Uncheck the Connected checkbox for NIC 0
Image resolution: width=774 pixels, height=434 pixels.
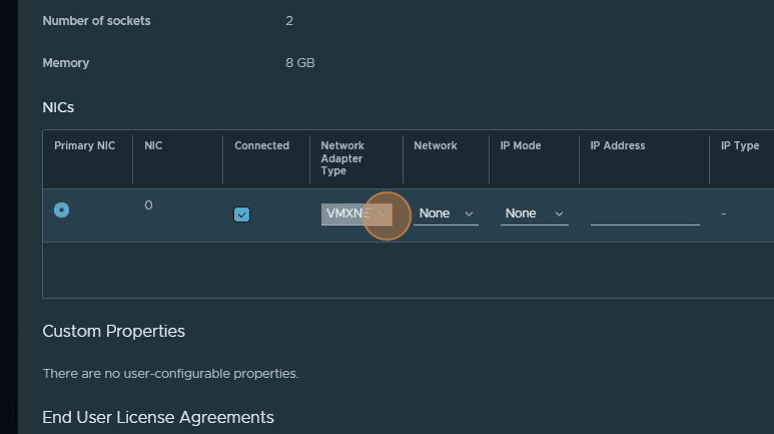click(x=241, y=215)
